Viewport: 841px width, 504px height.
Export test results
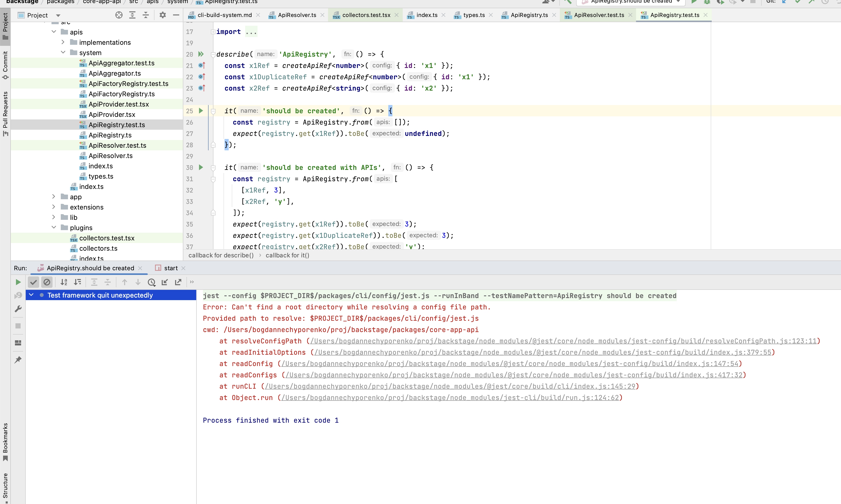(x=178, y=282)
